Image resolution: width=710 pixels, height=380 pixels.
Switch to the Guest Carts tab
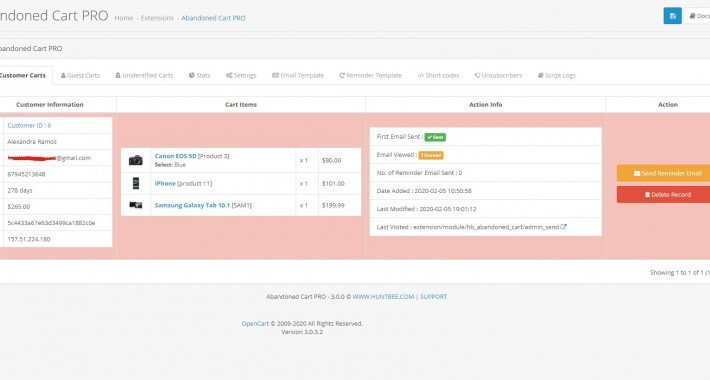[x=80, y=75]
